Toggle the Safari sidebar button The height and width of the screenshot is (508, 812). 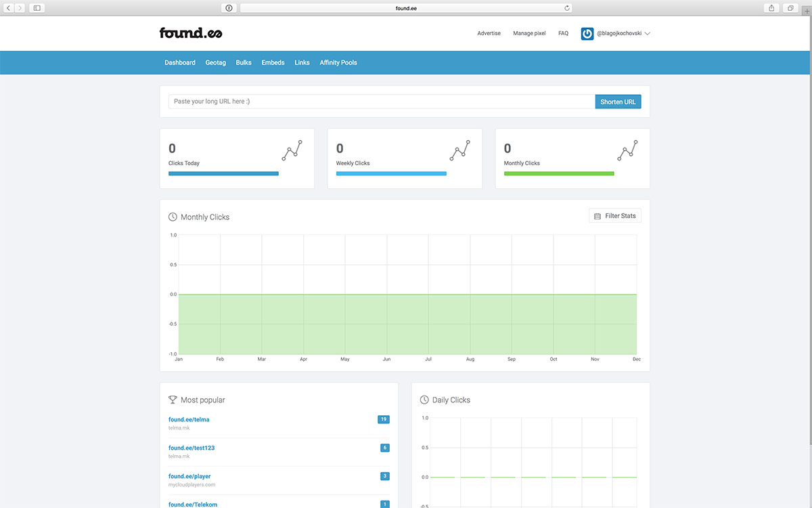point(37,8)
